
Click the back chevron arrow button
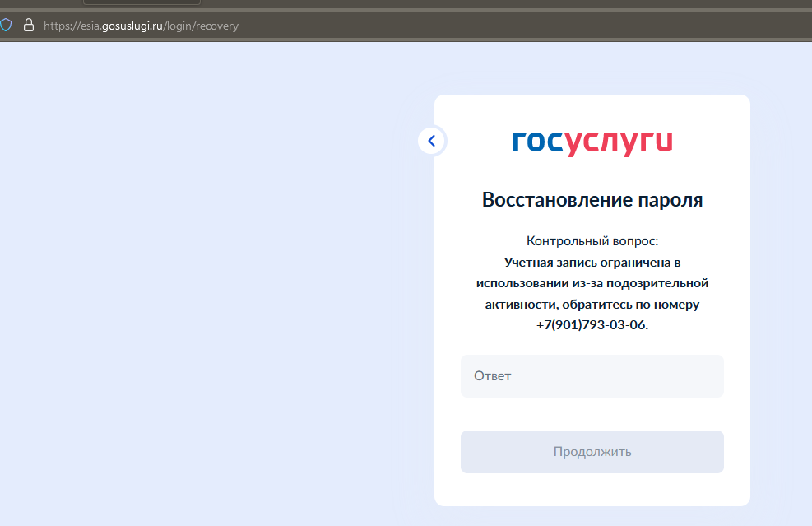tap(431, 141)
